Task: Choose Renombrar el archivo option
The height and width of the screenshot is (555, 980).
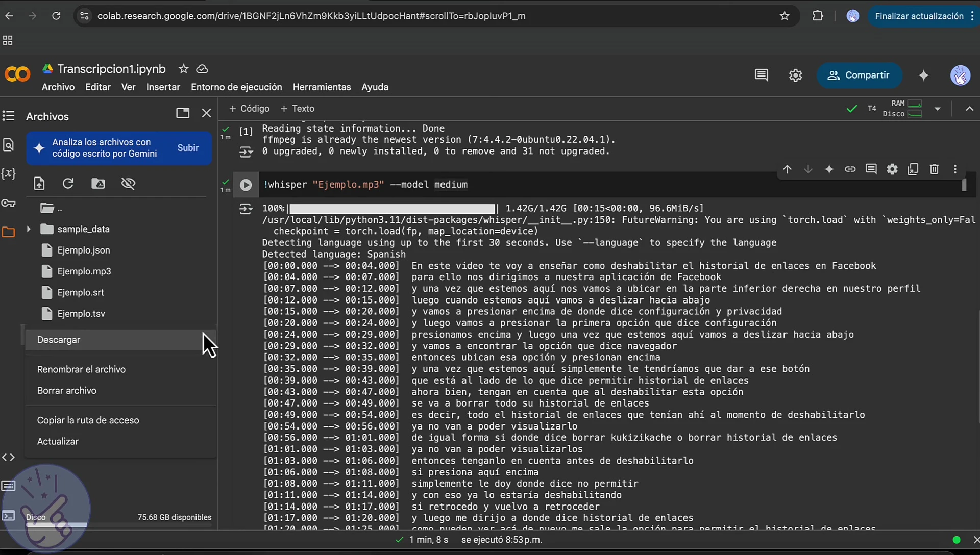Action: 120,369
